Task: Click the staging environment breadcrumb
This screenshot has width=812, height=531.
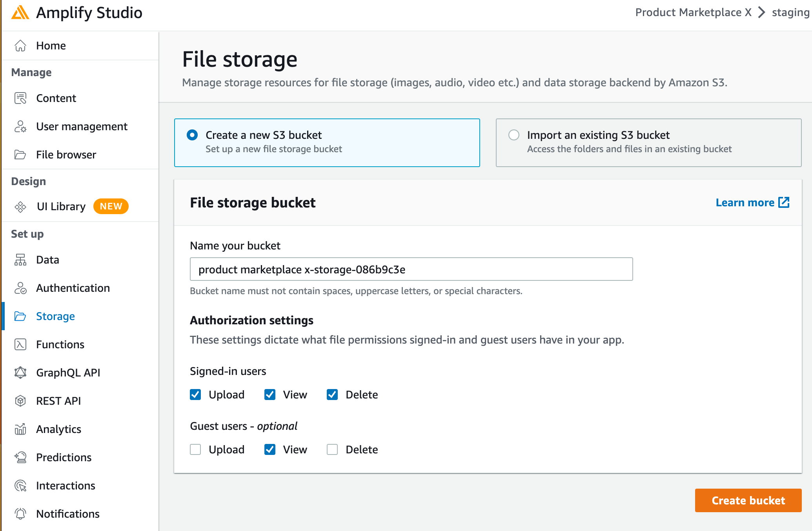Action: 791,13
